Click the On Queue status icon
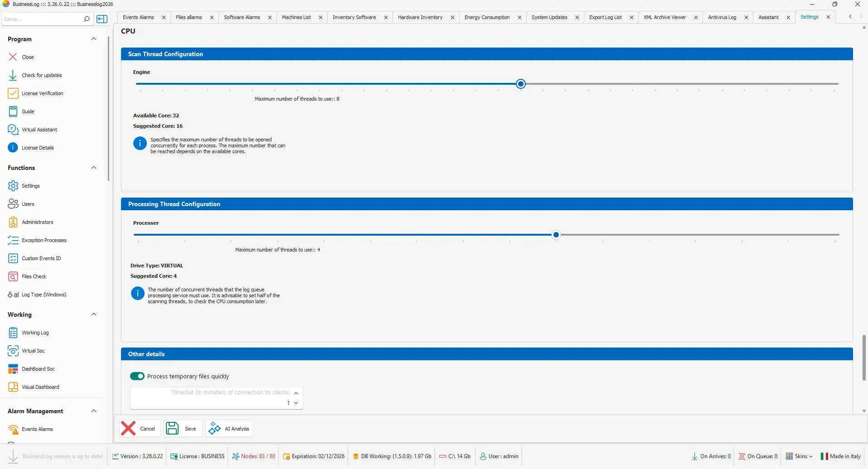This screenshot has width=868, height=469. (x=742, y=456)
